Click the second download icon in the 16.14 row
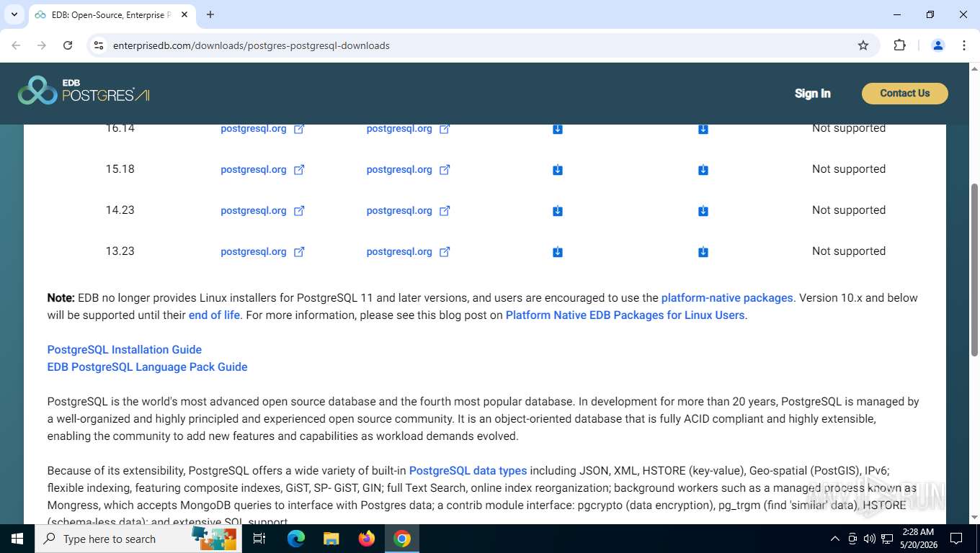Image resolution: width=980 pixels, height=553 pixels. click(x=703, y=129)
